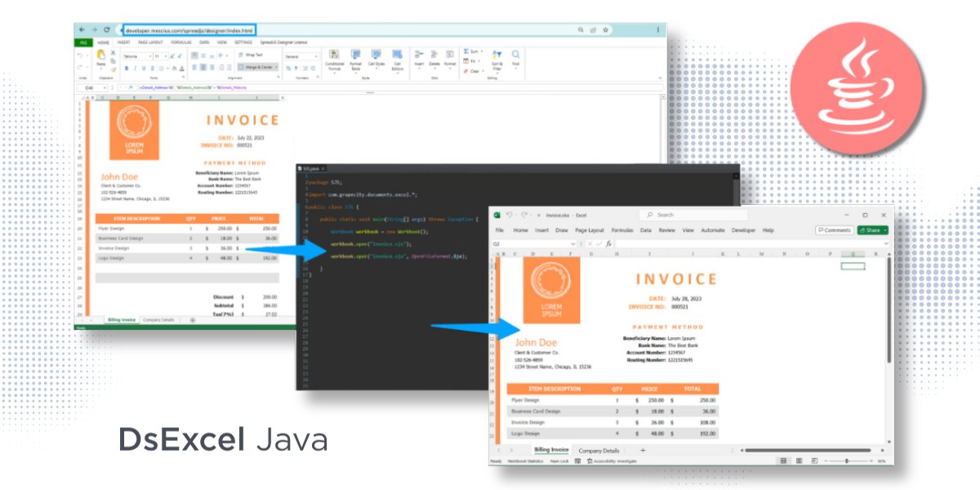Open the Tahoma font family dropdown
The image size is (980, 490).
tap(136, 56)
